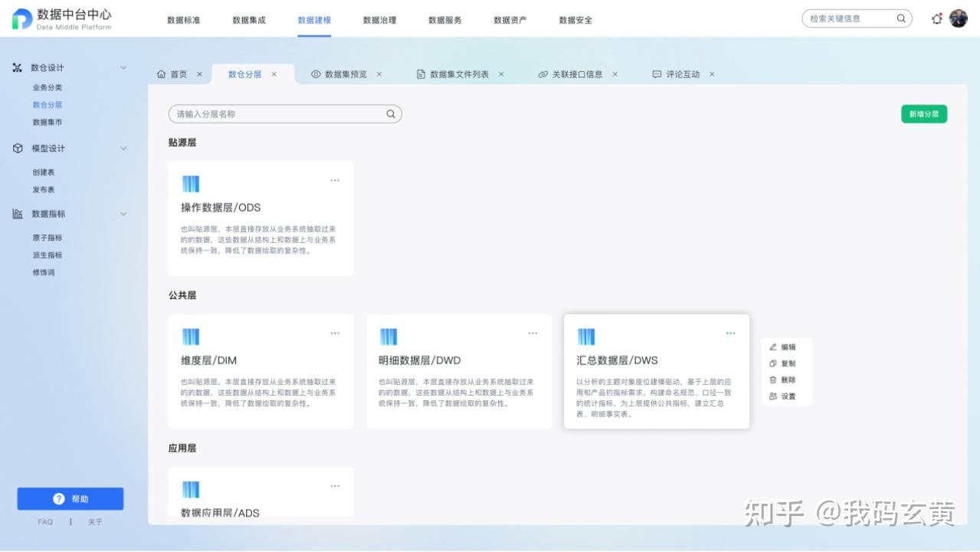Viewport: 980px width, 552px height.
Task: Open 创建表 in the sidebar
Action: point(44,172)
